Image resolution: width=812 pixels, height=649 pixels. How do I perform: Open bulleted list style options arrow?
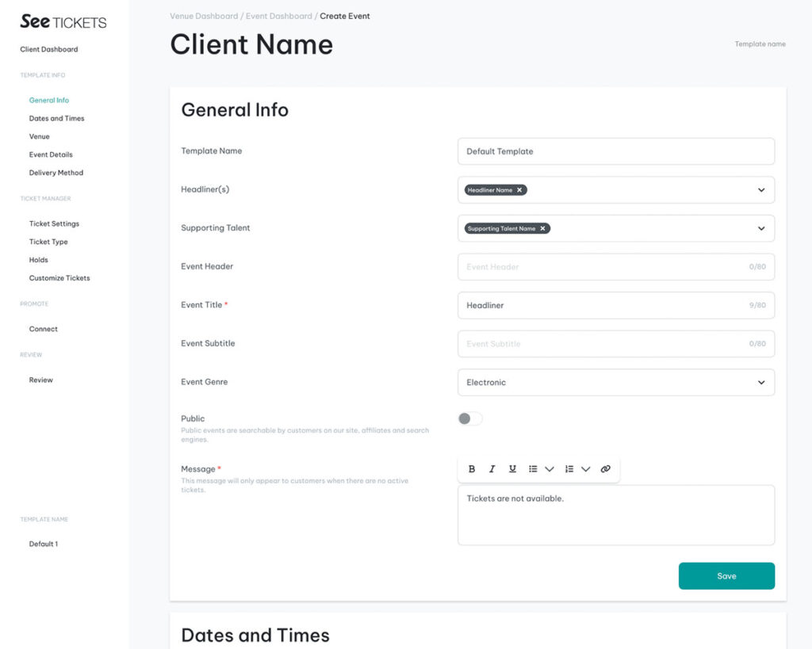(x=550, y=469)
